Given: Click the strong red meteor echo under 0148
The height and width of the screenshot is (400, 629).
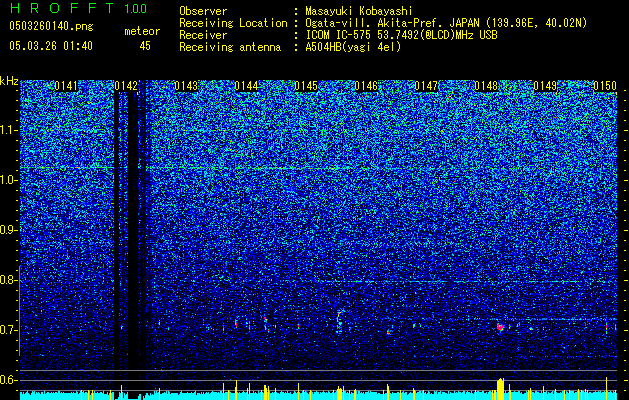Looking at the screenshot, I should [500, 327].
